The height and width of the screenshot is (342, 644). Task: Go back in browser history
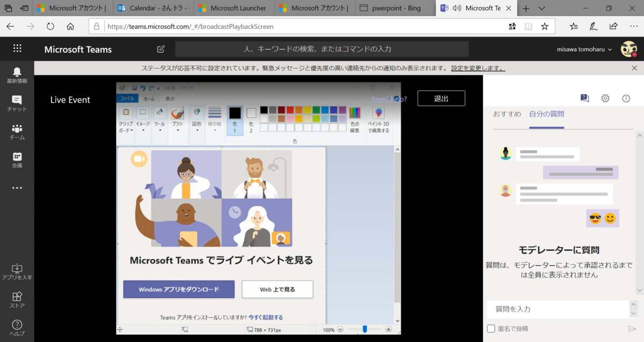(x=10, y=26)
